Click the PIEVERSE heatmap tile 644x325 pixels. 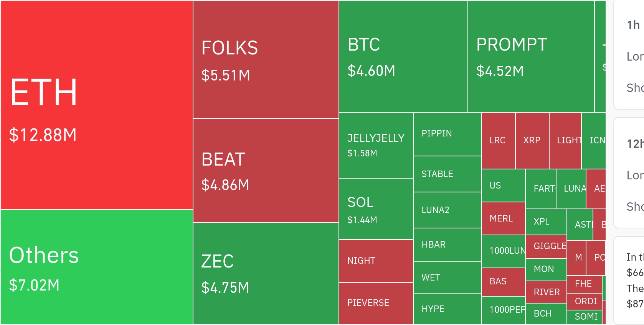pos(376,303)
